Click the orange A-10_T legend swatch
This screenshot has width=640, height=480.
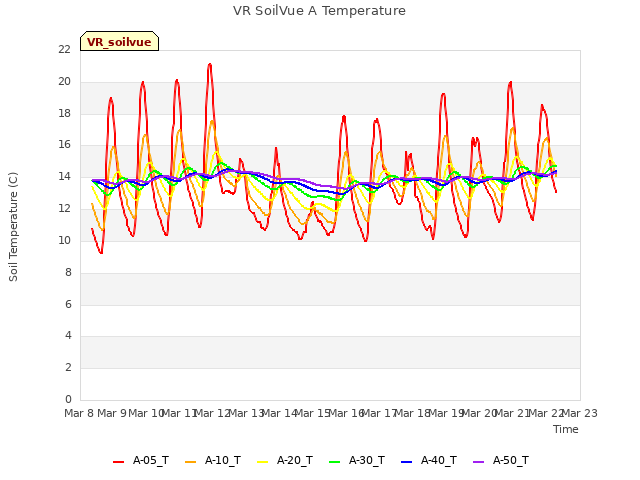point(190,462)
